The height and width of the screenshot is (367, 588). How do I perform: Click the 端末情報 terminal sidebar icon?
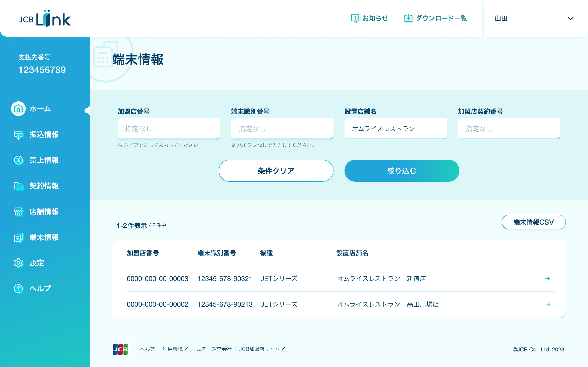[18, 237]
